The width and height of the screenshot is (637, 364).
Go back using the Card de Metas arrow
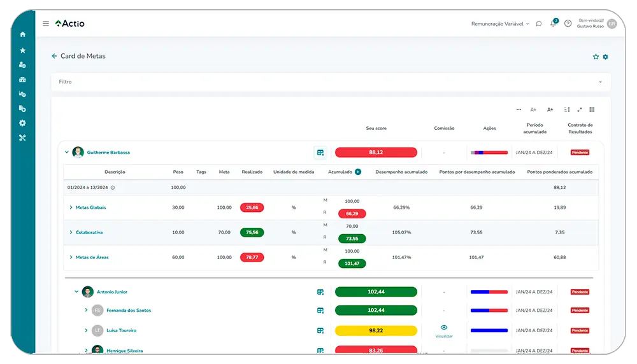[54, 56]
